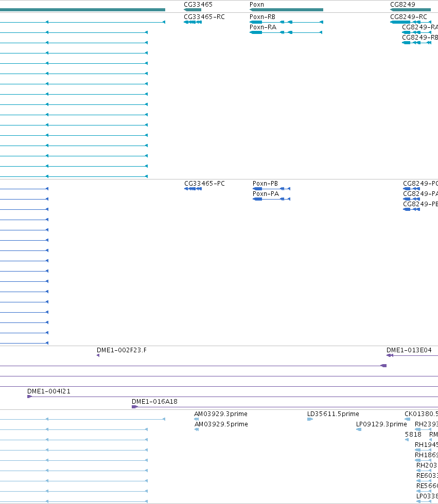Select the LP09129.3prime EST

(x=359, y=429)
